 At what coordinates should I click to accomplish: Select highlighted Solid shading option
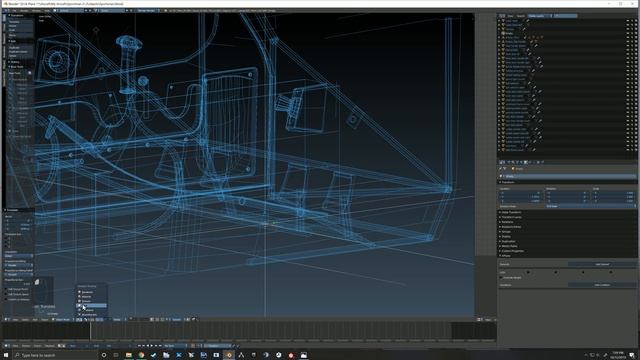pyautogui.click(x=92, y=305)
